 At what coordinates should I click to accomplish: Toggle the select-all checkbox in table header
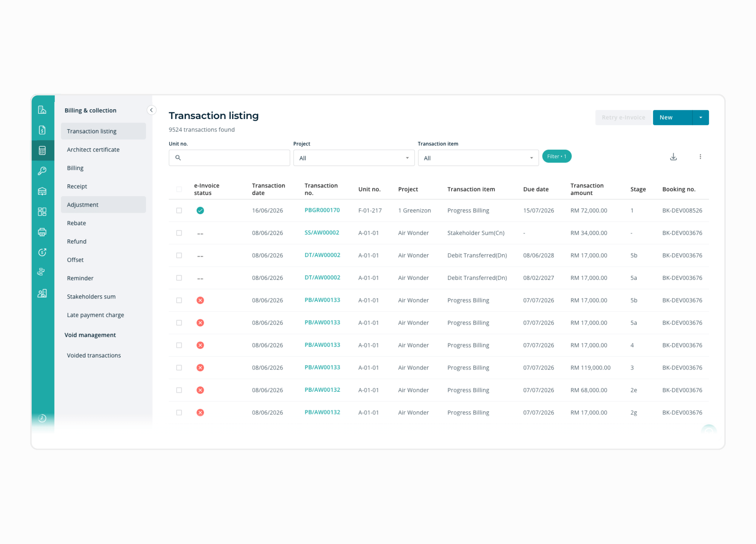pyautogui.click(x=179, y=189)
